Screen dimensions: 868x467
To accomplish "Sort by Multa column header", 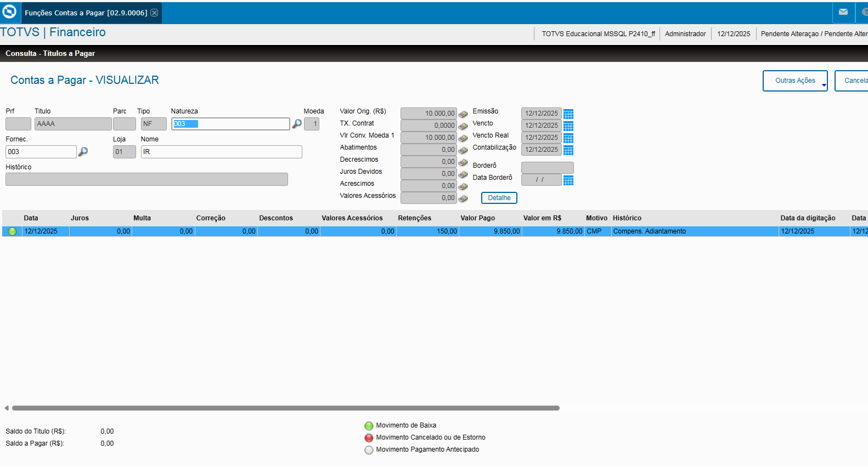I will 142,218.
